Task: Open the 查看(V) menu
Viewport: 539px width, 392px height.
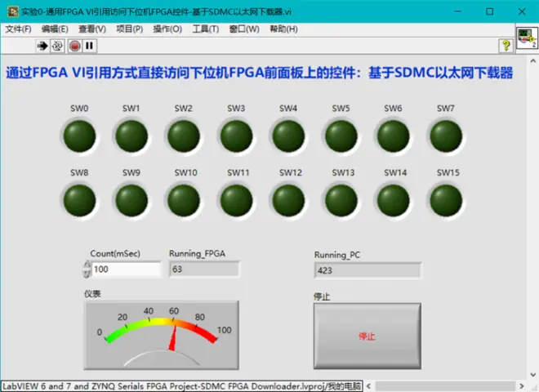Action: pyautogui.click(x=92, y=29)
